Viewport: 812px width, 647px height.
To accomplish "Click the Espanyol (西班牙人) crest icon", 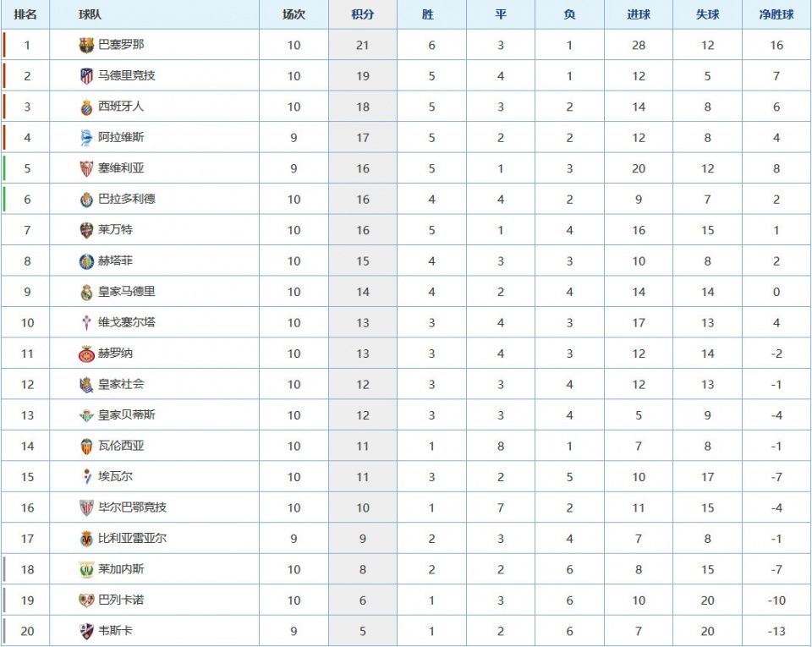I will (86, 107).
